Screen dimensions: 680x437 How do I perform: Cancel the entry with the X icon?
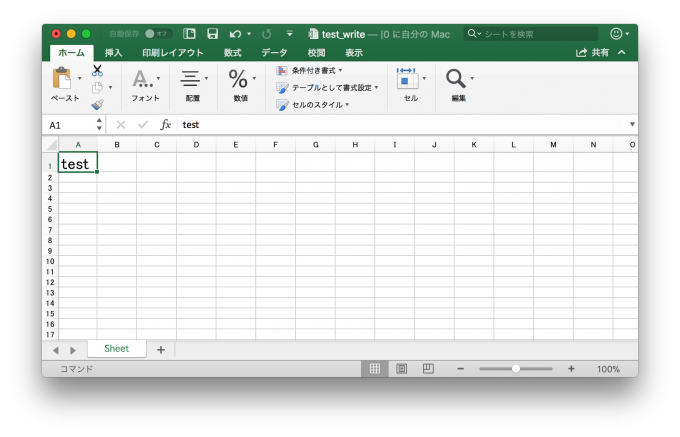tap(121, 125)
